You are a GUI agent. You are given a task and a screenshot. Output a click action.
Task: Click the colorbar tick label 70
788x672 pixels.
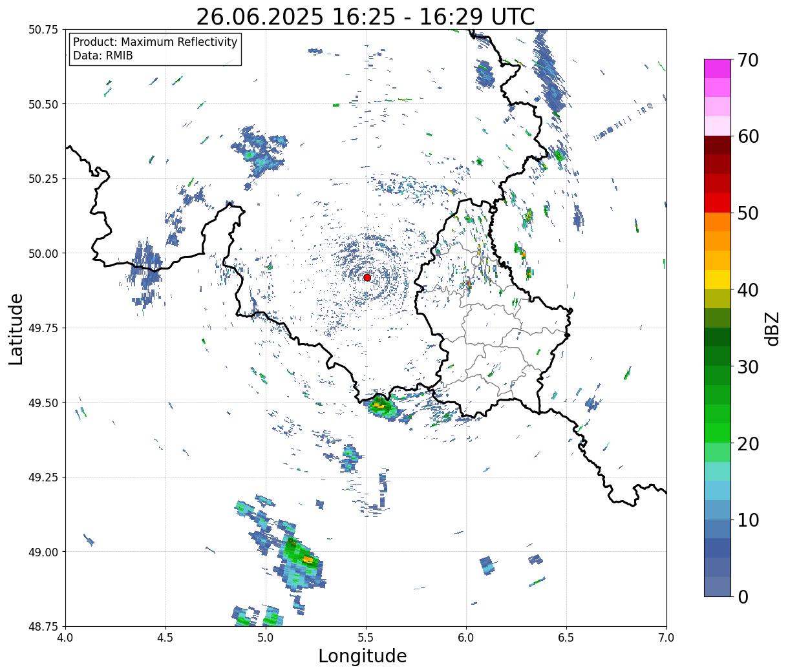(x=748, y=60)
